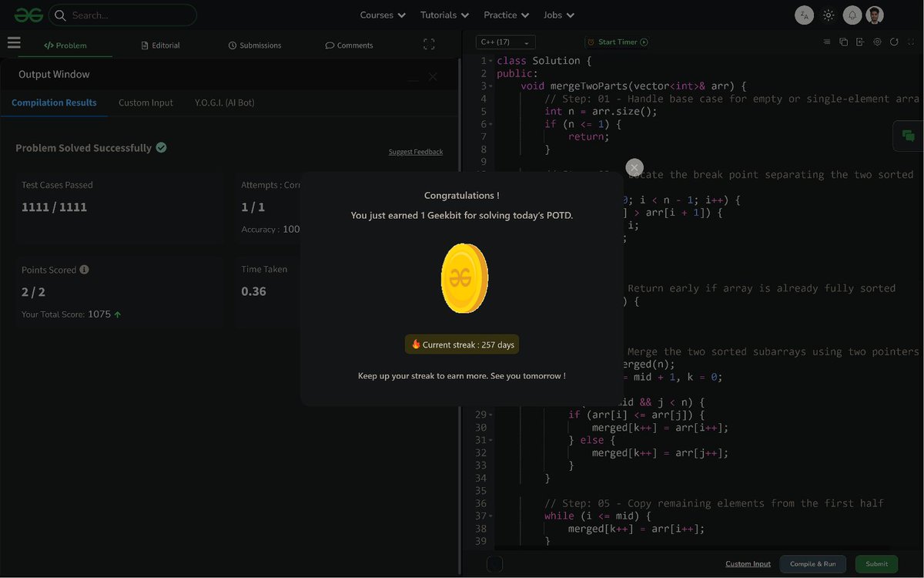The width and height of the screenshot is (924, 578).
Task: Reset the code with the refresh icon
Action: [x=894, y=42]
